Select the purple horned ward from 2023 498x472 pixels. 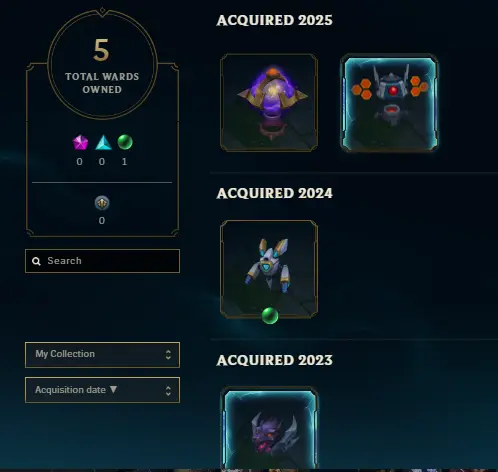[x=269, y=428]
